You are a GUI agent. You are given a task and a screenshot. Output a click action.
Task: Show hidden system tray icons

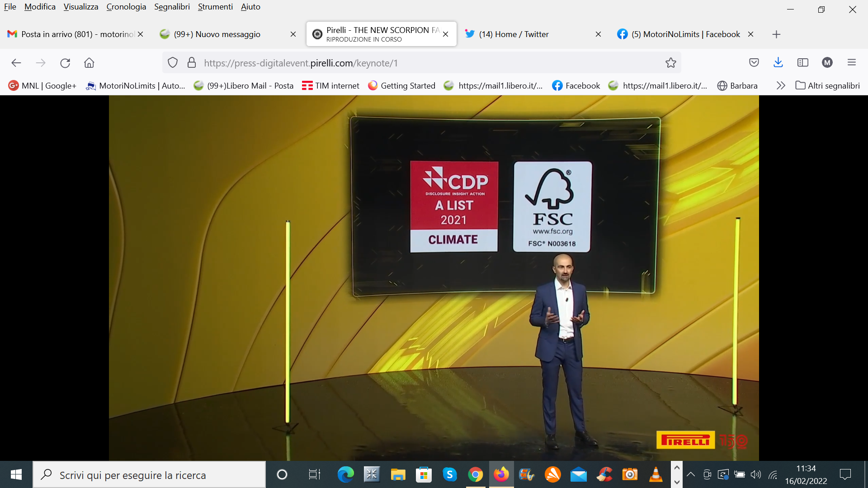(x=691, y=474)
